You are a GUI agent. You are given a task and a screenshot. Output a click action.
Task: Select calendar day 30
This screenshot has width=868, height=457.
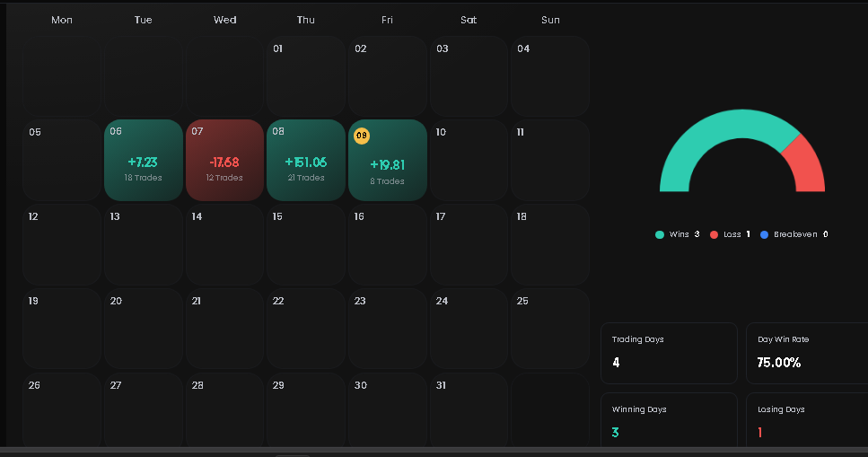click(x=388, y=410)
